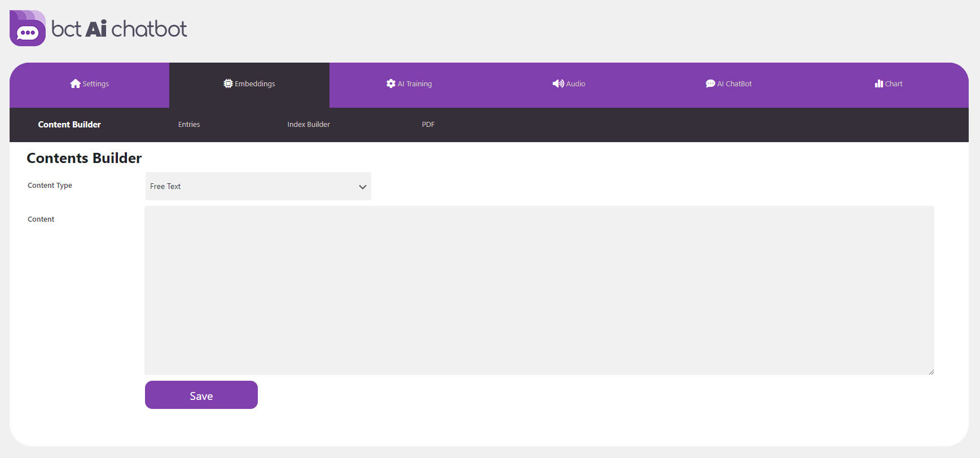Click the Content field label

(x=41, y=219)
